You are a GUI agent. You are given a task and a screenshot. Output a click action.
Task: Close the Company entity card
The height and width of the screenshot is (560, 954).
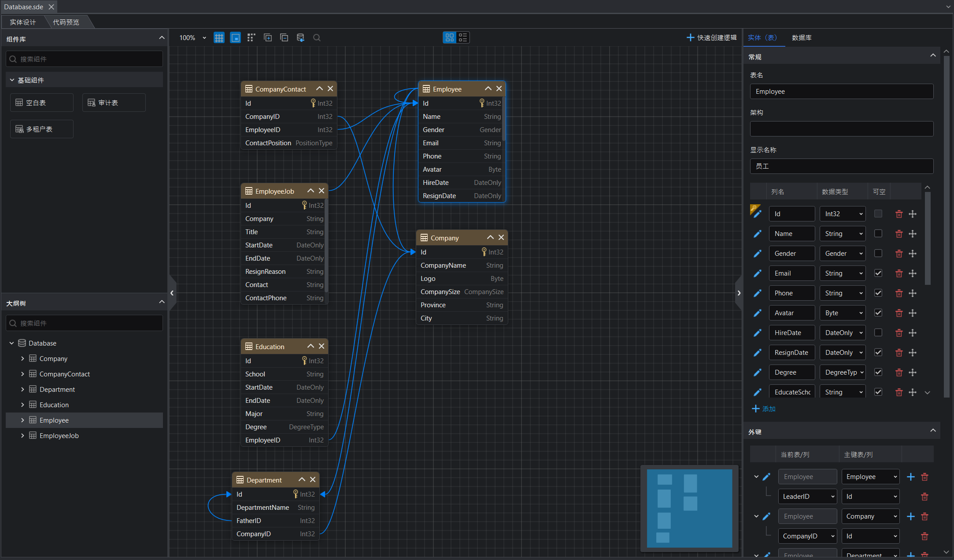tap(501, 238)
